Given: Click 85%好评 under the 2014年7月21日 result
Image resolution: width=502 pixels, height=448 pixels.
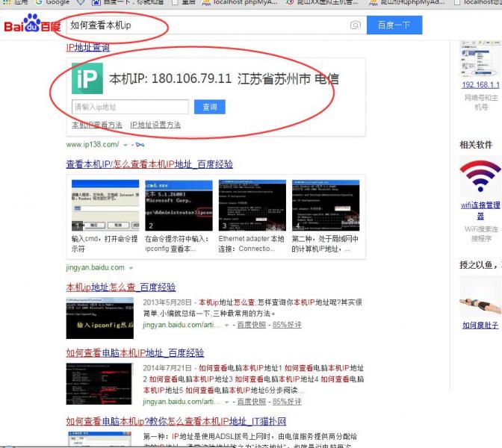Looking at the screenshot, I should (x=287, y=402).
